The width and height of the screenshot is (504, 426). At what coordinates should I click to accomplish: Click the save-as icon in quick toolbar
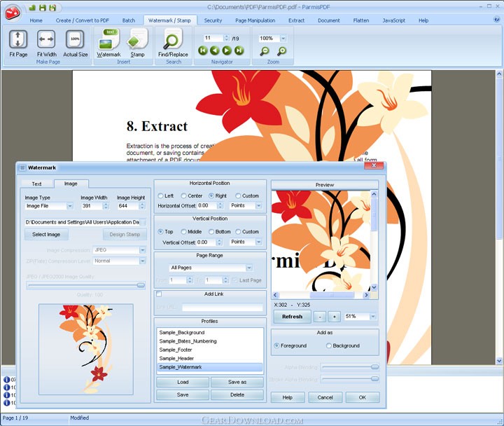pos(52,7)
